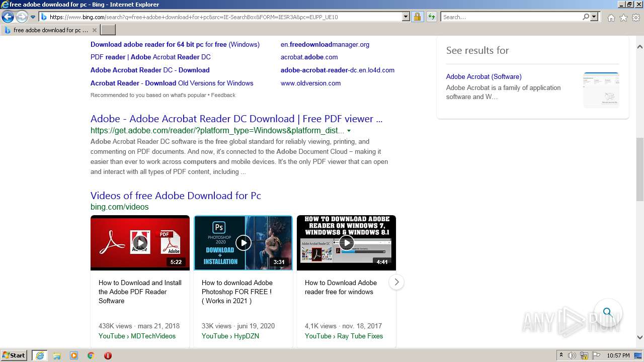Screen dimensions: 644x362
Task: Click the IE Search box field
Action: (x=511, y=17)
